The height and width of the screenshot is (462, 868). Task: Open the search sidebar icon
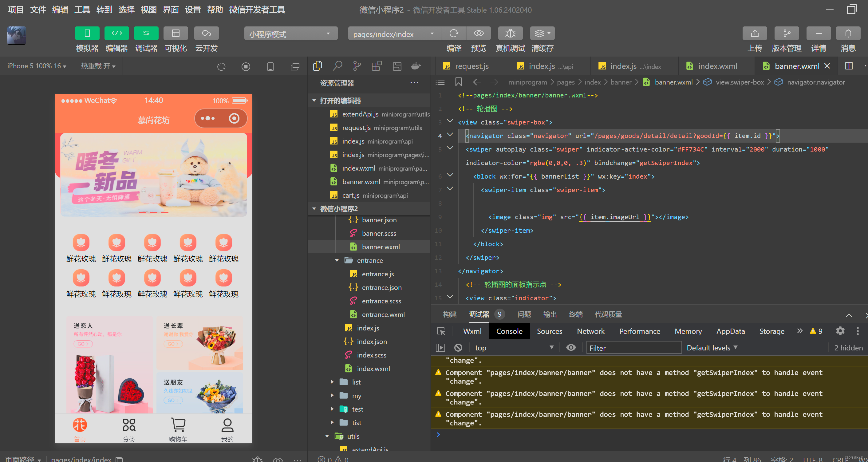pyautogui.click(x=337, y=66)
